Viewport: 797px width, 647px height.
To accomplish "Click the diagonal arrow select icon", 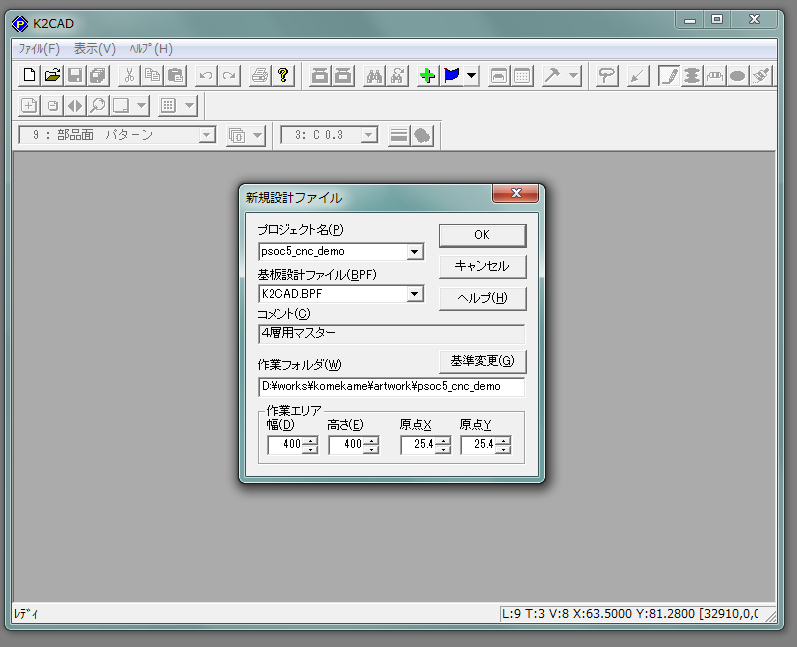I will pos(637,76).
